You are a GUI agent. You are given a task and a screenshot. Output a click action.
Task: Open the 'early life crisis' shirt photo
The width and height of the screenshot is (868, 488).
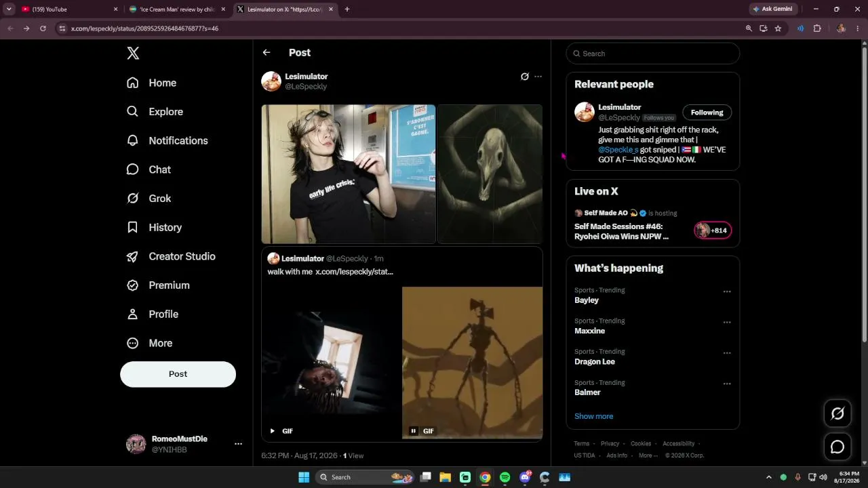pyautogui.click(x=349, y=174)
